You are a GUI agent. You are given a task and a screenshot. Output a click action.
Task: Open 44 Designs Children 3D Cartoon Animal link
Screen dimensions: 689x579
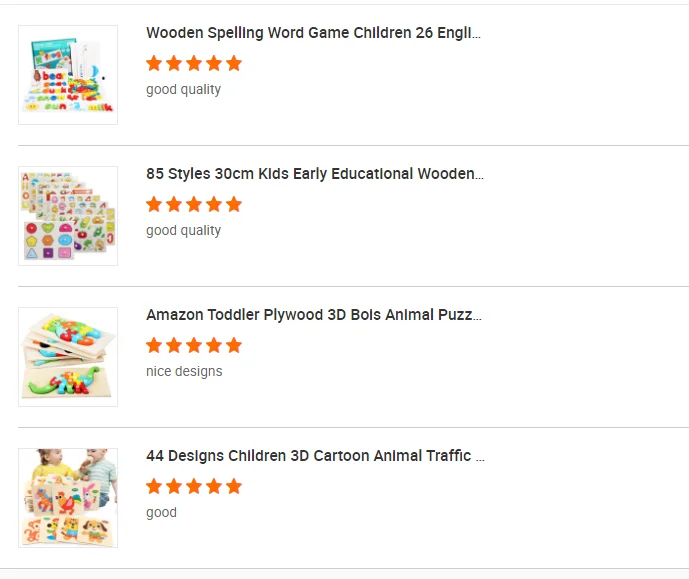pyautogui.click(x=314, y=456)
